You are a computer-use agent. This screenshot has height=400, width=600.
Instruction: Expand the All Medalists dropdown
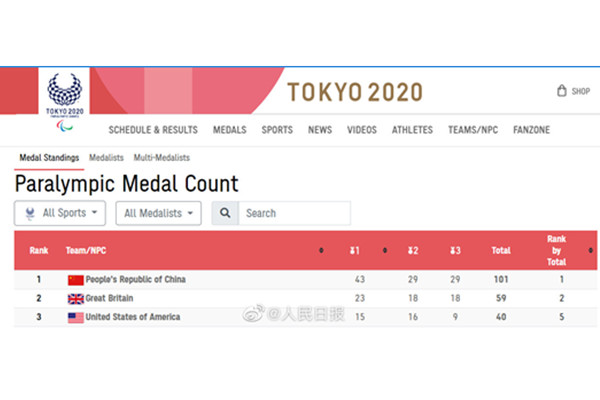(158, 213)
